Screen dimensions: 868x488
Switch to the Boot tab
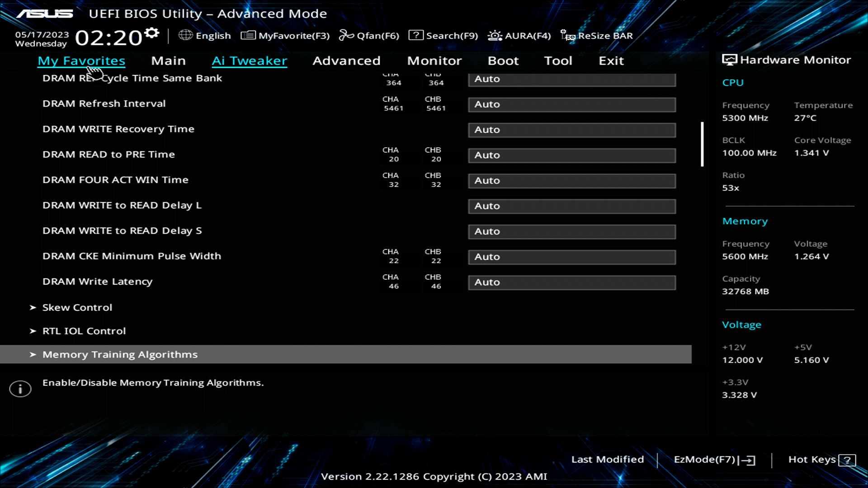[x=503, y=61]
